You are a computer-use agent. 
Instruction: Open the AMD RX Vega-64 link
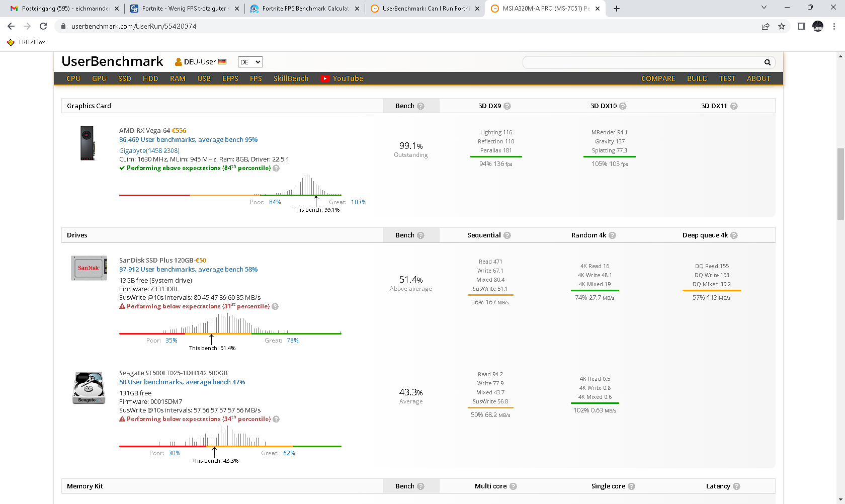pyautogui.click(x=145, y=131)
